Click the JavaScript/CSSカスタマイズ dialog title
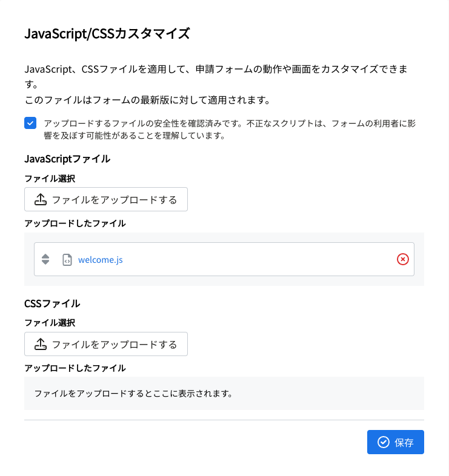The image size is (449, 476). [107, 33]
